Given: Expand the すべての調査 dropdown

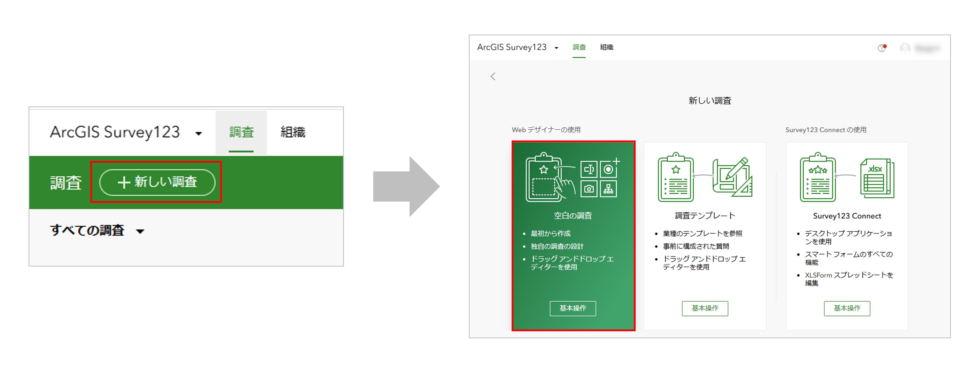Looking at the screenshot, I should (140, 231).
